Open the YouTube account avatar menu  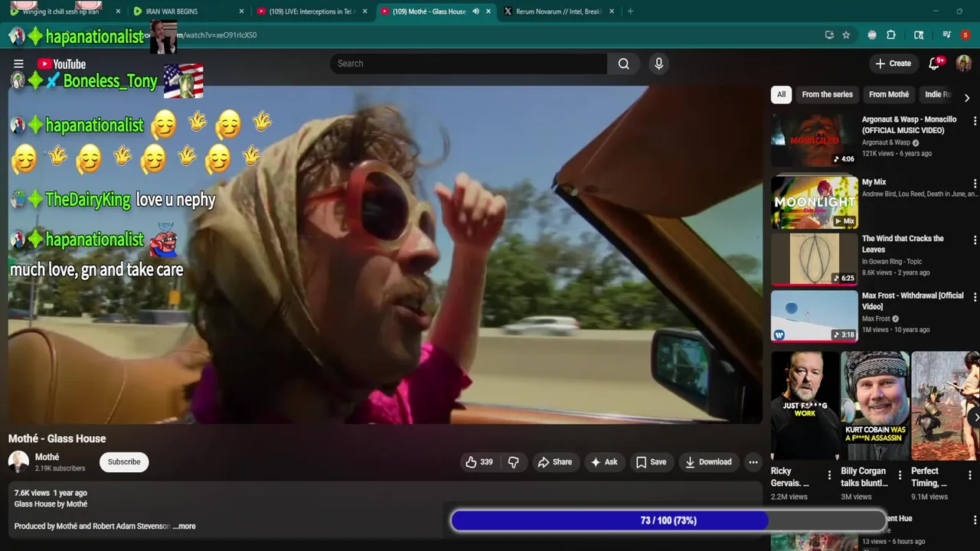click(x=964, y=64)
